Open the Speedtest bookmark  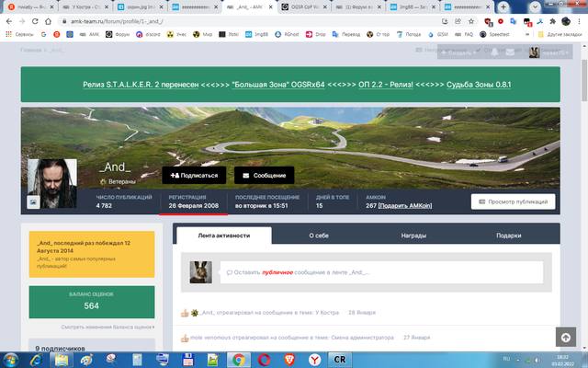494,34
